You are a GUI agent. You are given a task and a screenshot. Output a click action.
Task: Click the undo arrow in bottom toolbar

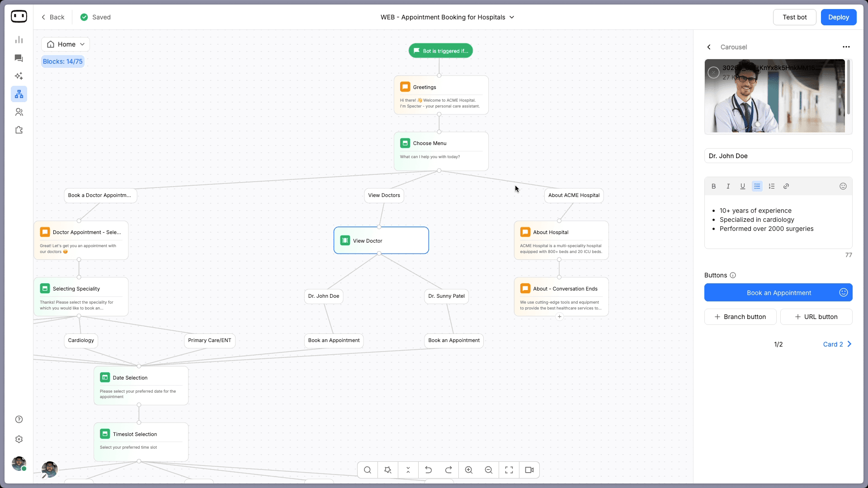pos(428,470)
